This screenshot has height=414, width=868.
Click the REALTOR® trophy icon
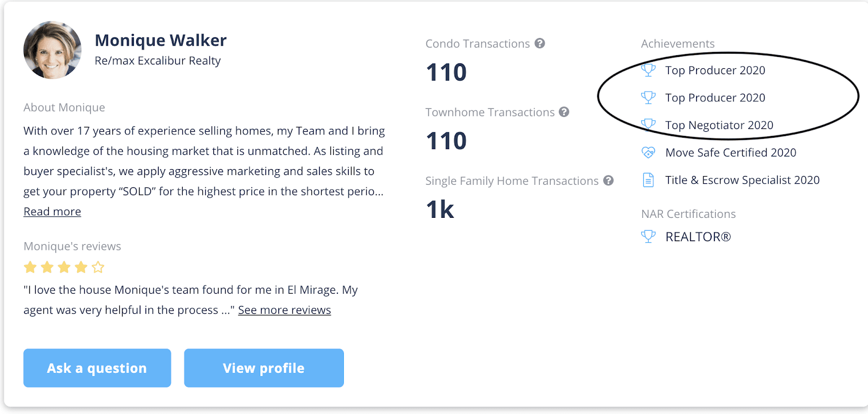(x=648, y=236)
